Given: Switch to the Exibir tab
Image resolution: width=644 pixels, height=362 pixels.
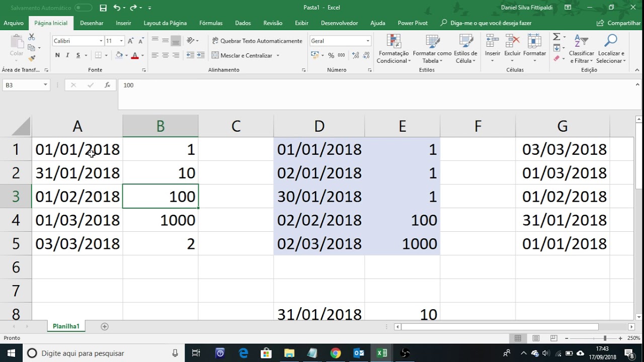Looking at the screenshot, I should pyautogui.click(x=301, y=23).
